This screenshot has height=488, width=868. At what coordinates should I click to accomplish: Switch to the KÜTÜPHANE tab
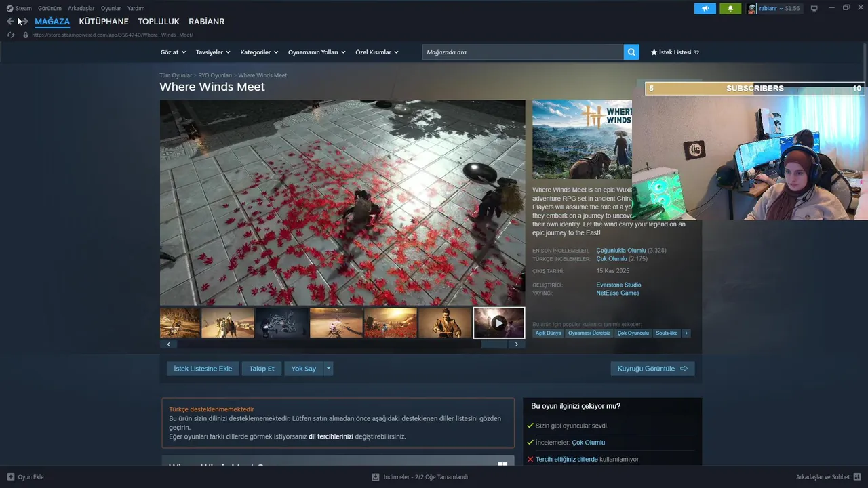(x=104, y=22)
